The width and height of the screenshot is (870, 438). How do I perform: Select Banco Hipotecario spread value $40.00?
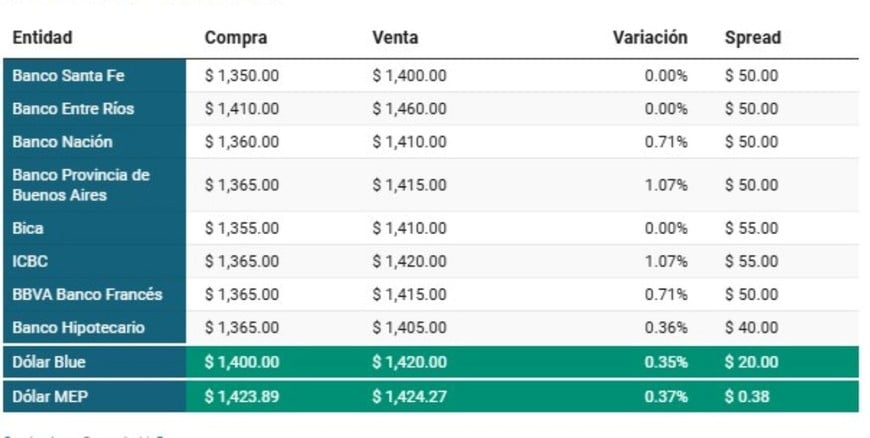(751, 328)
